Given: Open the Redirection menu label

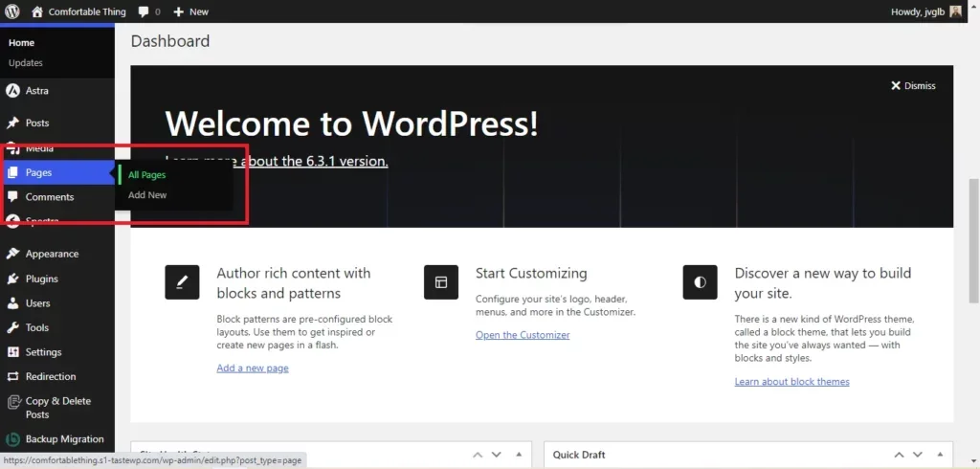Looking at the screenshot, I should pos(51,376).
